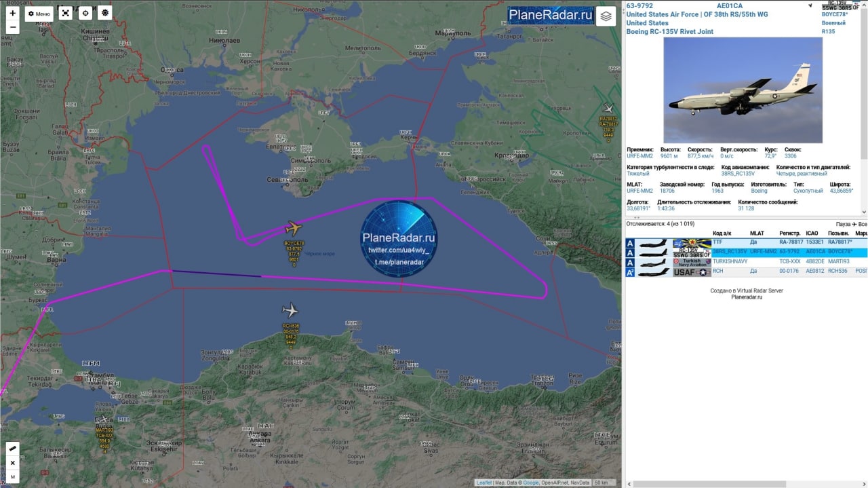Click the Изготовитель value Boeing

[x=759, y=191]
